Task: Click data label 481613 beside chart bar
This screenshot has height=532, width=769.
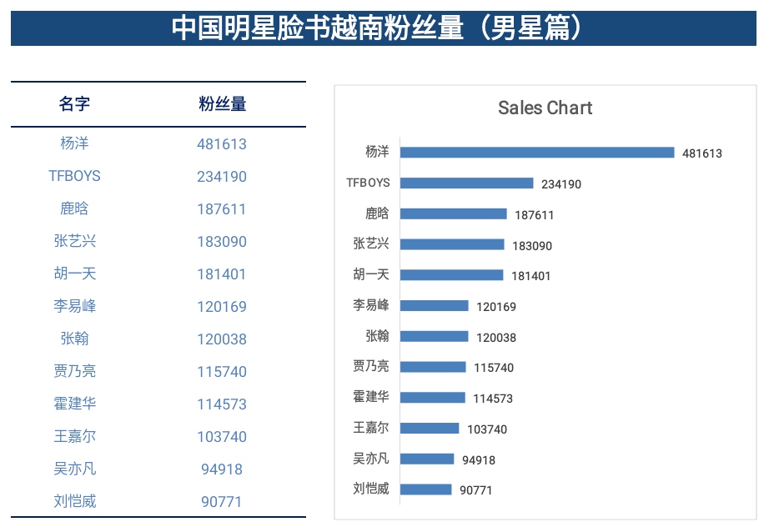Action: tap(701, 153)
